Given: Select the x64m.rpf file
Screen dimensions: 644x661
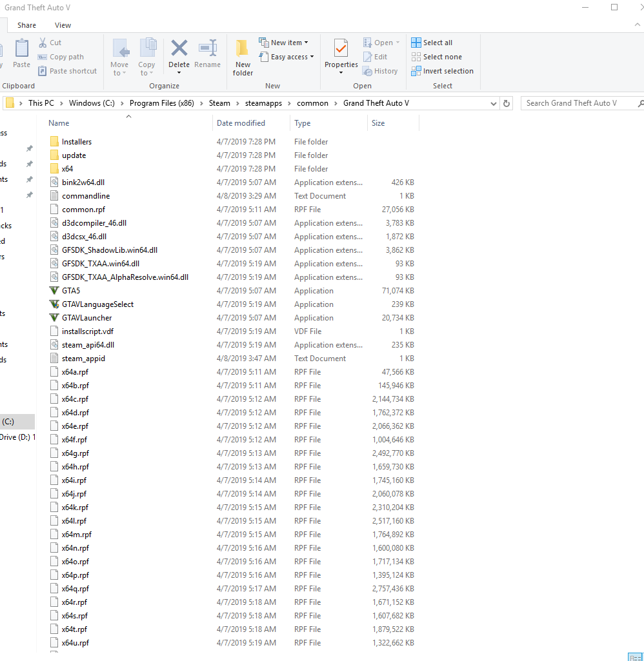Looking at the screenshot, I should click(76, 535).
